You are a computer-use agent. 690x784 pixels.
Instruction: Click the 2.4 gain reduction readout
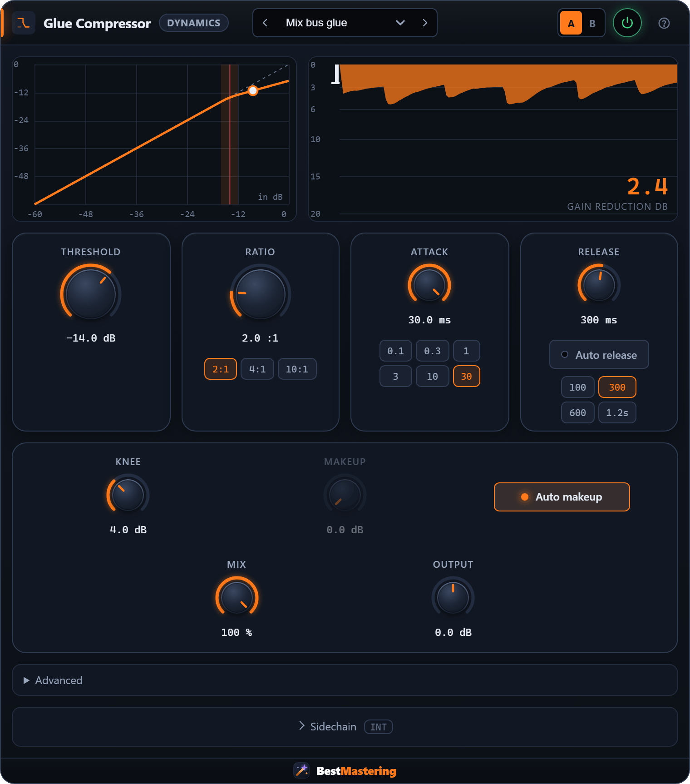pos(647,186)
